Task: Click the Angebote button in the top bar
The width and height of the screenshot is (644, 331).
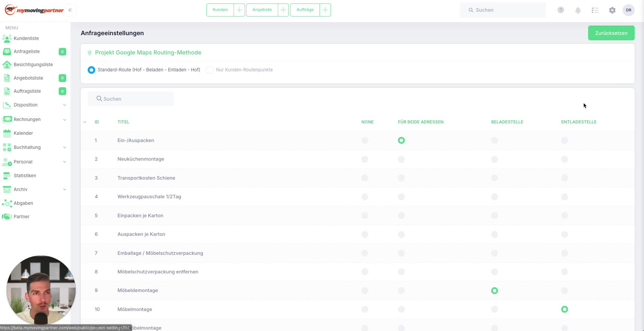Action: pos(262,10)
